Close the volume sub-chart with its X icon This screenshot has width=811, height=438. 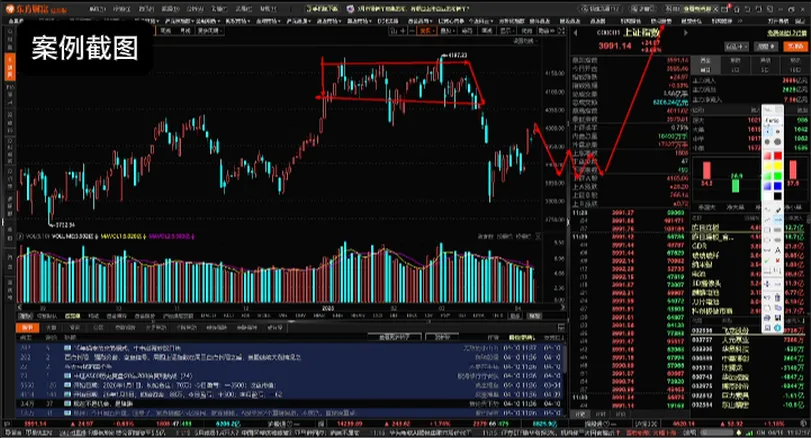(x=538, y=236)
